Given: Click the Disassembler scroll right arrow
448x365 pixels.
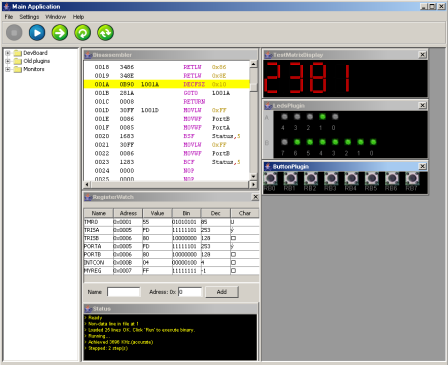Looking at the screenshot, I should coord(253,184).
